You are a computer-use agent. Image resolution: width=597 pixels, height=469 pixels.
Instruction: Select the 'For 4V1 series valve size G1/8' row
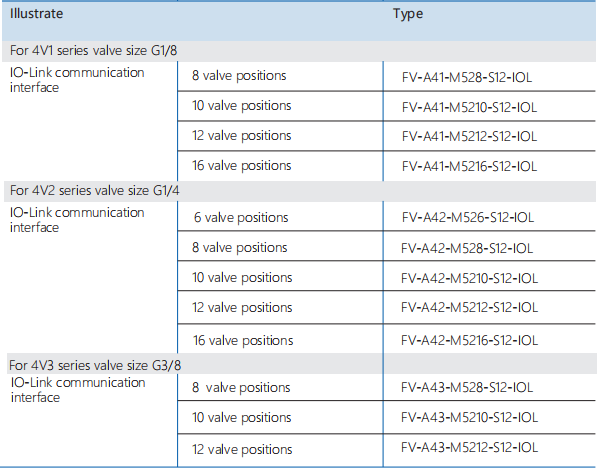299,51
